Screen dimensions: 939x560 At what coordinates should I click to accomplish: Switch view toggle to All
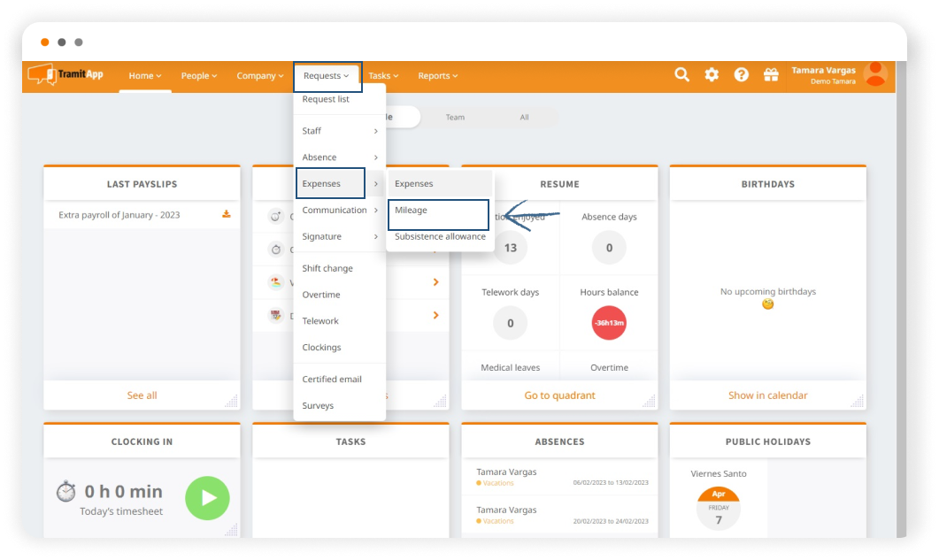click(x=524, y=117)
